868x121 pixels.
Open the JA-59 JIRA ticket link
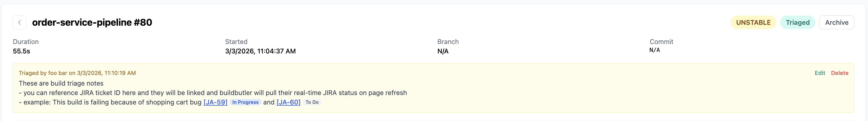[x=215, y=102]
